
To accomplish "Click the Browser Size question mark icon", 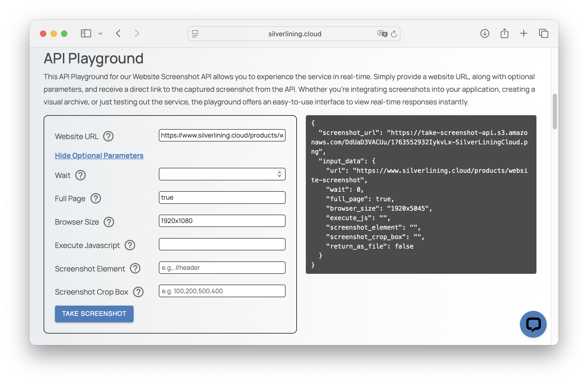I will 109,222.
